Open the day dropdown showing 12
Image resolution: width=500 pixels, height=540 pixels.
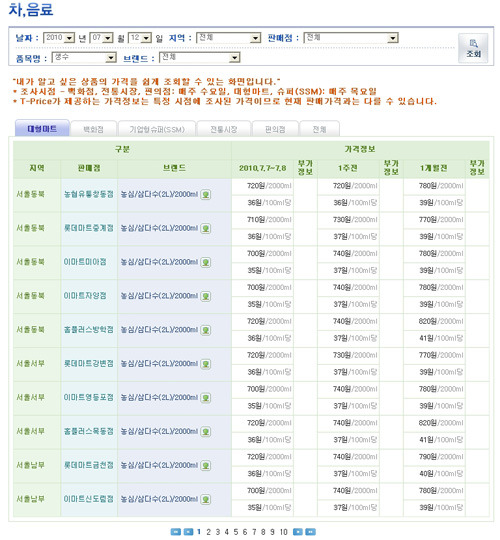(140, 38)
